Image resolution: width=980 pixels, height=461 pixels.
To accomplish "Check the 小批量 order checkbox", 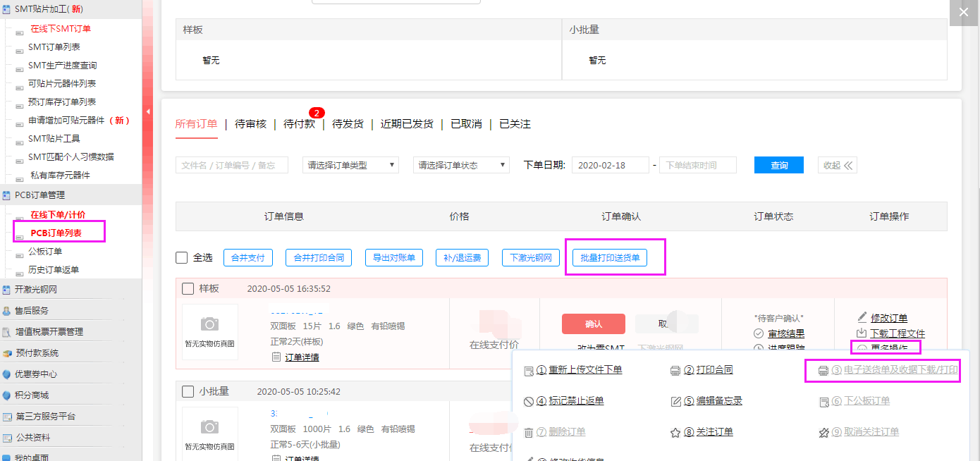I will (x=188, y=391).
